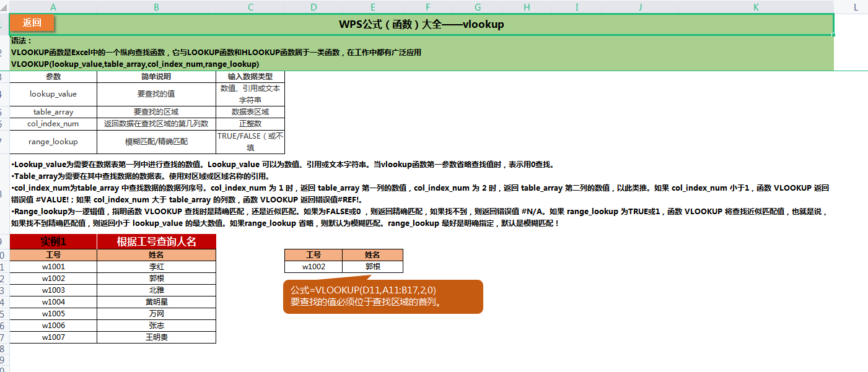Select the 工号 header of the result table
Image resolution: width=868 pixels, height=372 pixels.
point(313,254)
